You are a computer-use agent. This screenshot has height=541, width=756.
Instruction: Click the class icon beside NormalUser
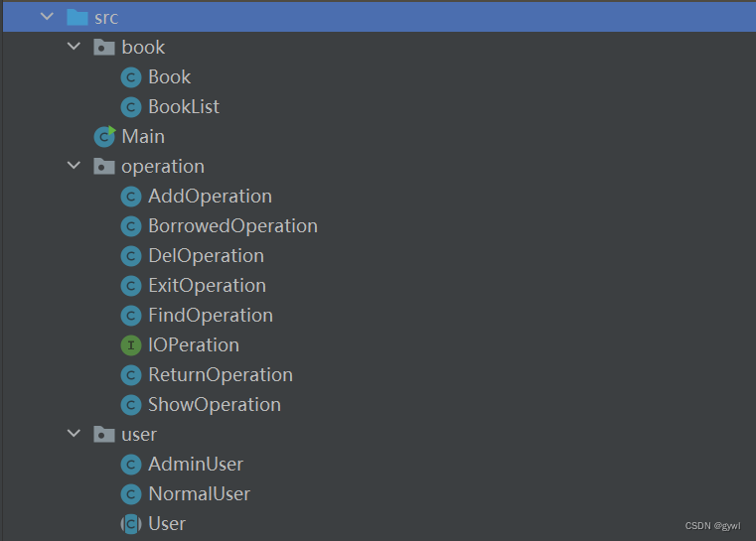pyautogui.click(x=131, y=494)
